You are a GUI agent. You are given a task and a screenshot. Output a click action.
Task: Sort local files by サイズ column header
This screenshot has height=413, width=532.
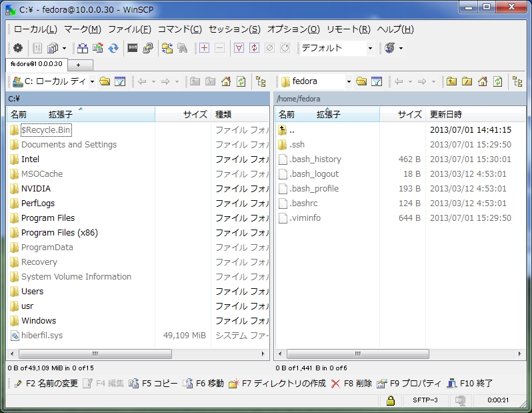click(183, 115)
